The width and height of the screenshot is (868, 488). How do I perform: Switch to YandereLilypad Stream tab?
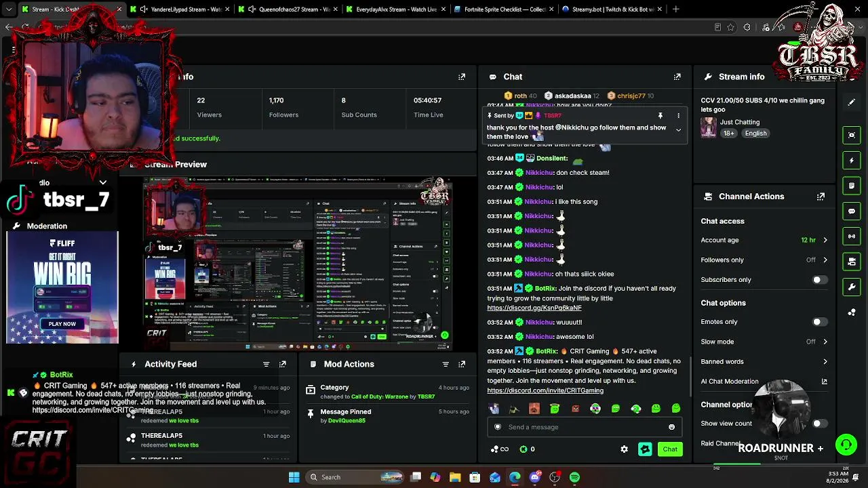(x=181, y=9)
